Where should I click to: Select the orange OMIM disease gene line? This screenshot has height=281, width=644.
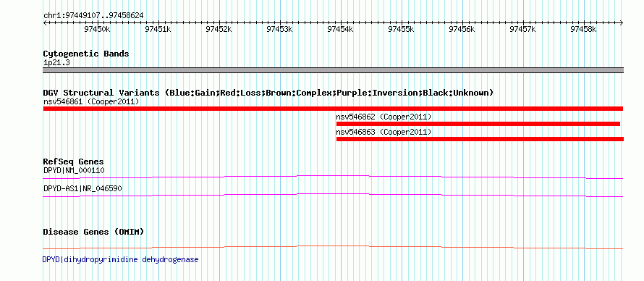point(333,247)
